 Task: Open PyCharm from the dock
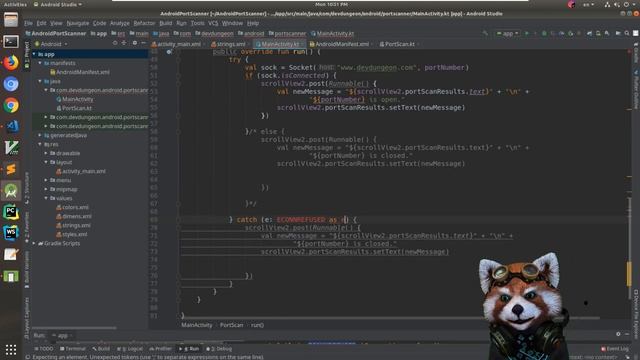pos(11,212)
